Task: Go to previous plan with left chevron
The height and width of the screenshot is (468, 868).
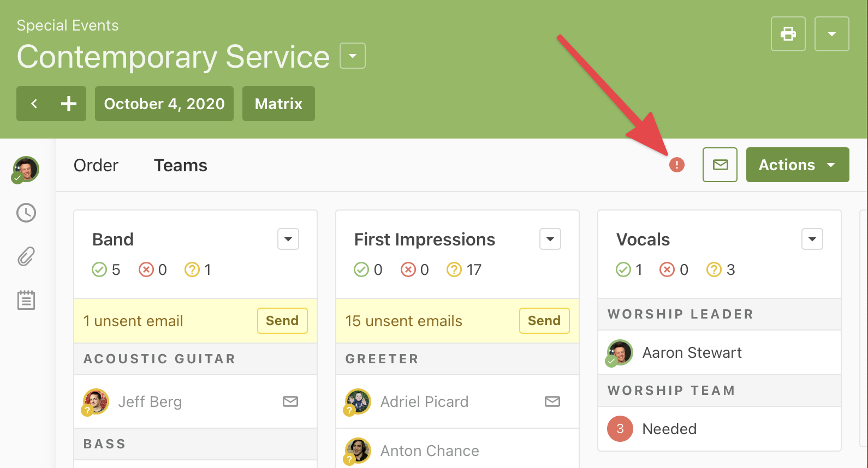Action: click(x=34, y=104)
